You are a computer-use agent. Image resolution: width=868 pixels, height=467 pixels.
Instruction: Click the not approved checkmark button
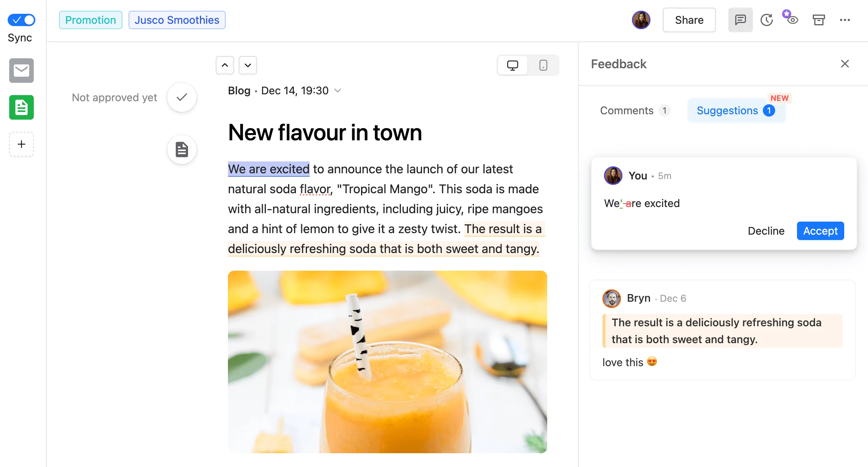(x=183, y=97)
